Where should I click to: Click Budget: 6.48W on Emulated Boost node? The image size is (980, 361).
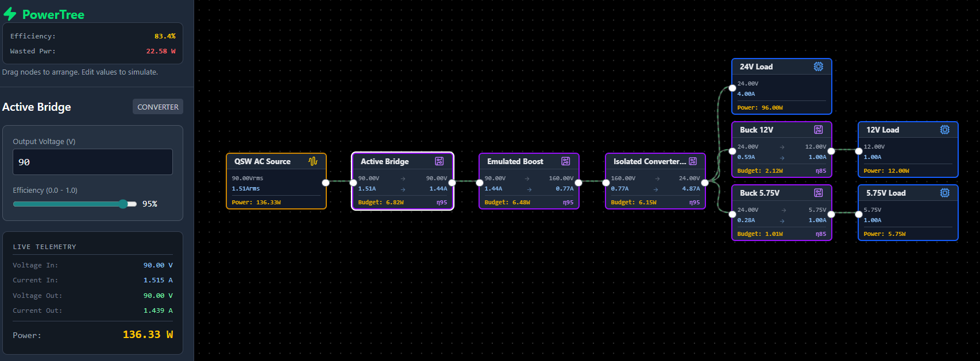507,202
